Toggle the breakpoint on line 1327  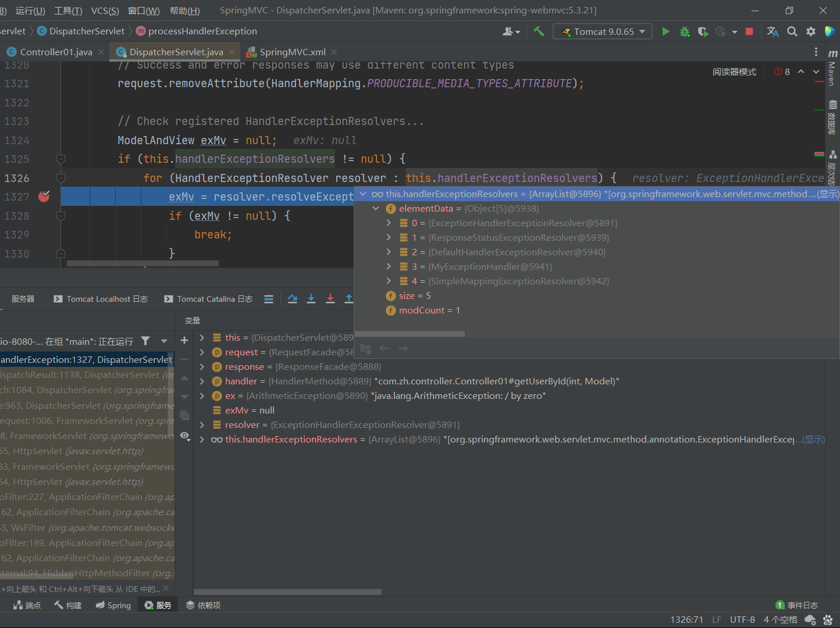point(44,197)
